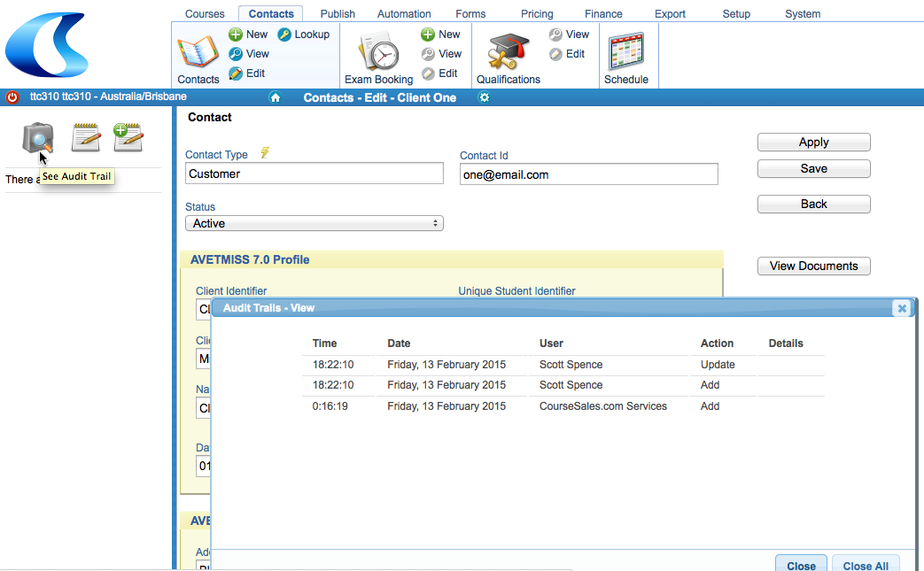Click the red power logout icon
The width and height of the screenshot is (924, 571).
[12, 97]
